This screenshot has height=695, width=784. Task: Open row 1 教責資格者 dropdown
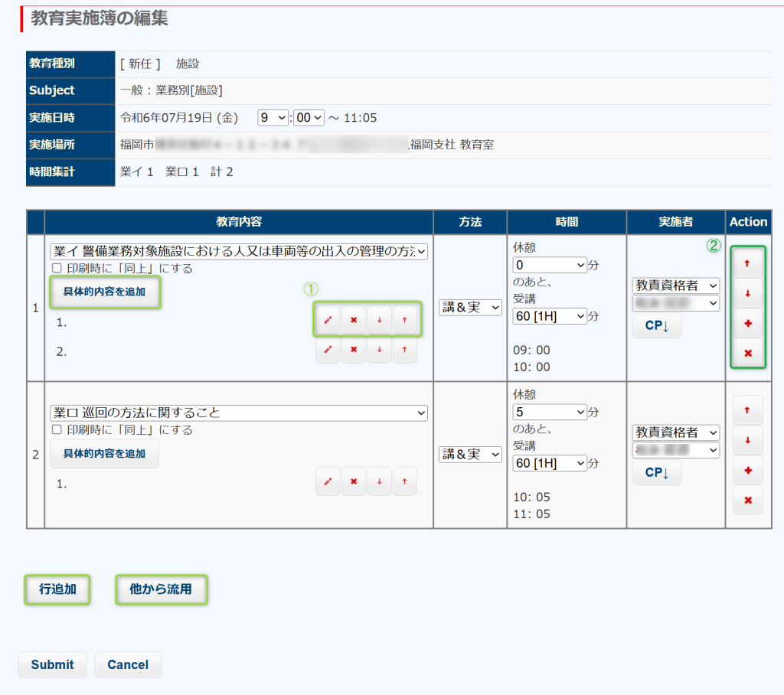tap(676, 286)
